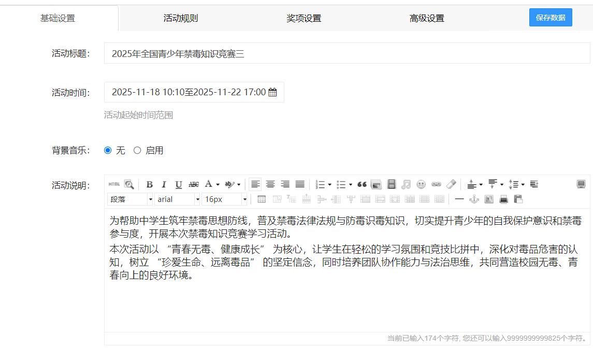Insert a hyperlink
Screen dimensions: 593x364
[437, 184]
